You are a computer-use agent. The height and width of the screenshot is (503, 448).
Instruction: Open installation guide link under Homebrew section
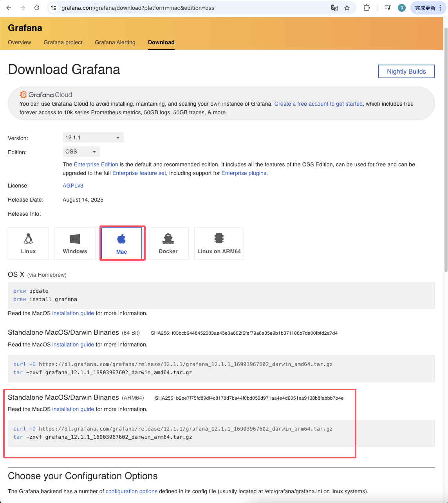tap(73, 313)
